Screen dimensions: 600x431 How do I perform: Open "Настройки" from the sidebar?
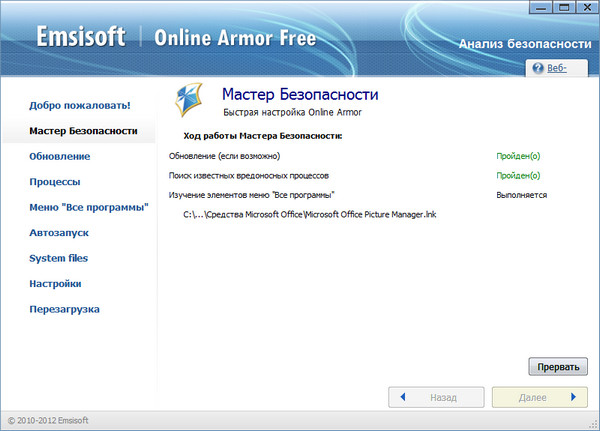tap(55, 284)
